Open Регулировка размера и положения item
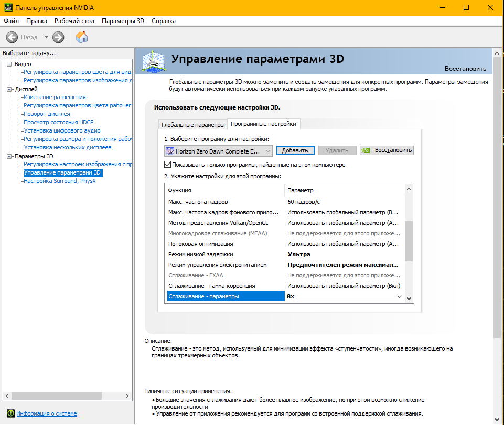 78,139
